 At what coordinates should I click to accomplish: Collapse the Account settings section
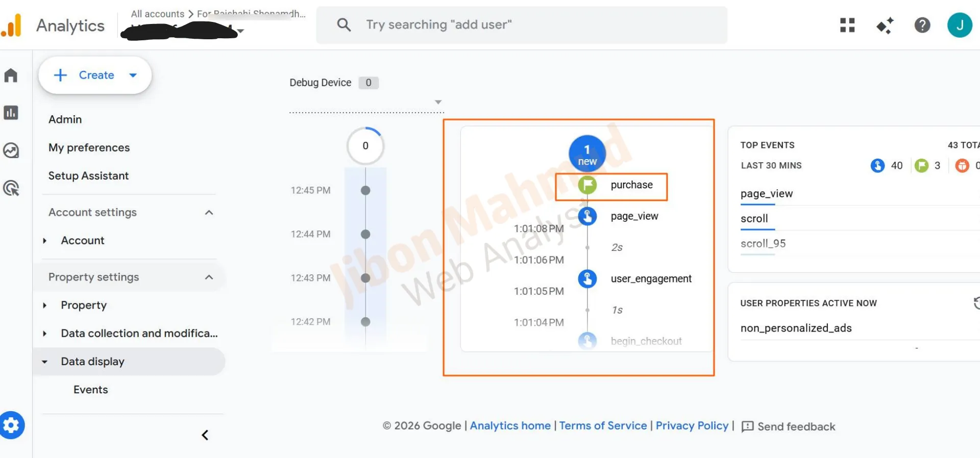pyautogui.click(x=209, y=213)
